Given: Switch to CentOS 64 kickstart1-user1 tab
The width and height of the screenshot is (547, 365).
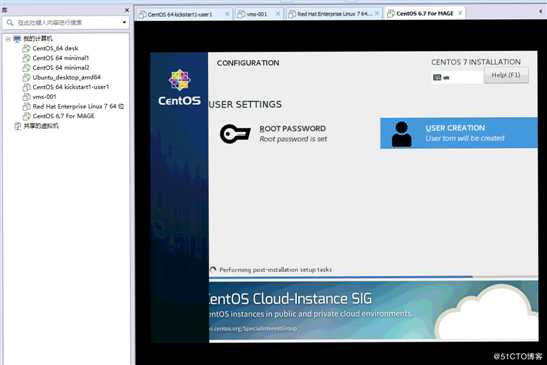Looking at the screenshot, I should (x=183, y=14).
